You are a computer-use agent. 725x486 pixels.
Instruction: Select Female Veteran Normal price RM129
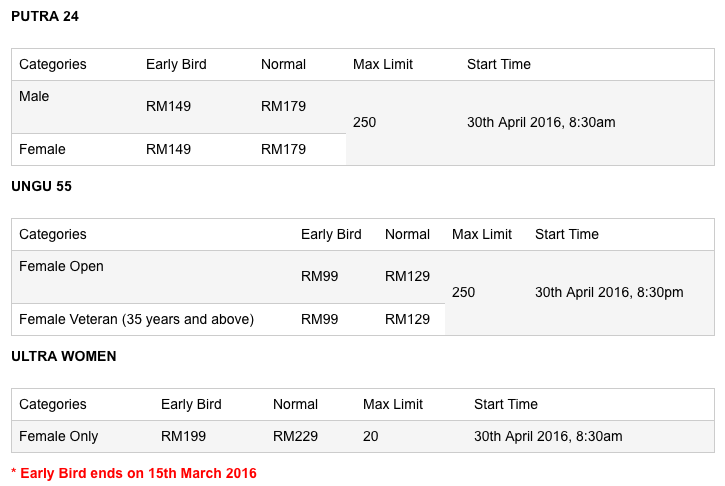pyautogui.click(x=407, y=320)
